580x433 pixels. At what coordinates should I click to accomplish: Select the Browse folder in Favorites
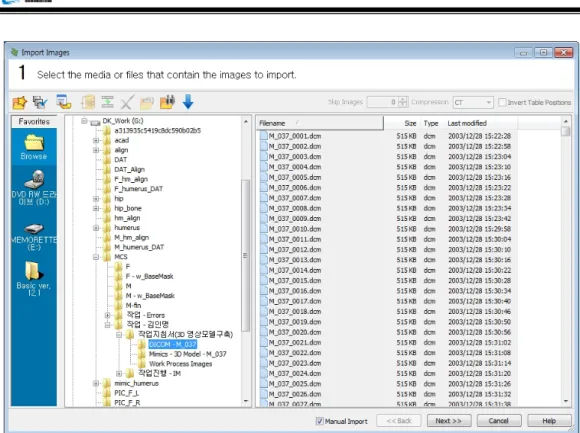pyautogui.click(x=34, y=147)
